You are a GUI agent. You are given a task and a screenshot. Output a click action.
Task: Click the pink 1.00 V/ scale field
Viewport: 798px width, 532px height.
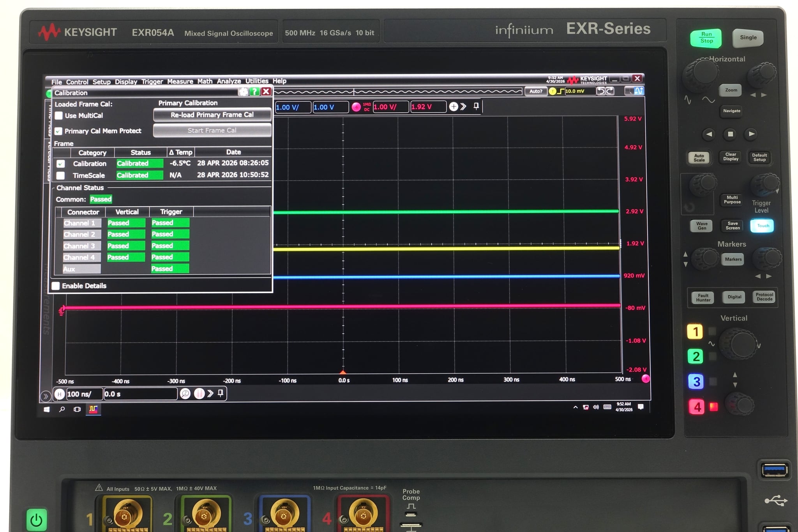pos(391,107)
